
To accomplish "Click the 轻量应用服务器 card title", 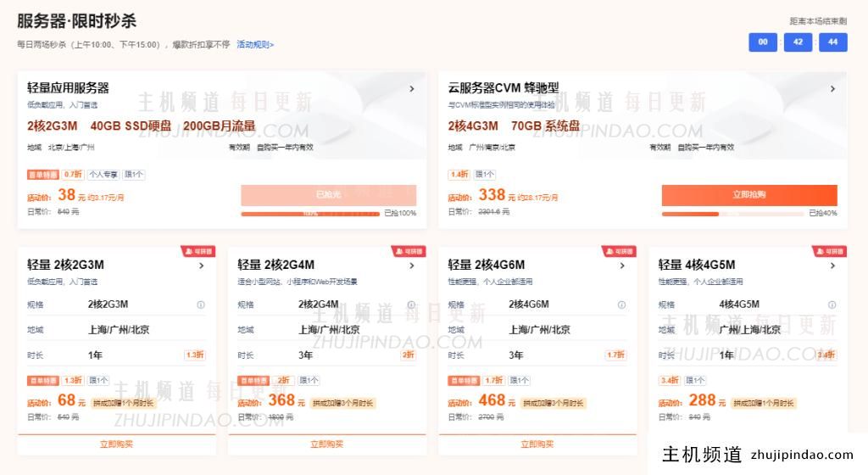I will coord(68,87).
